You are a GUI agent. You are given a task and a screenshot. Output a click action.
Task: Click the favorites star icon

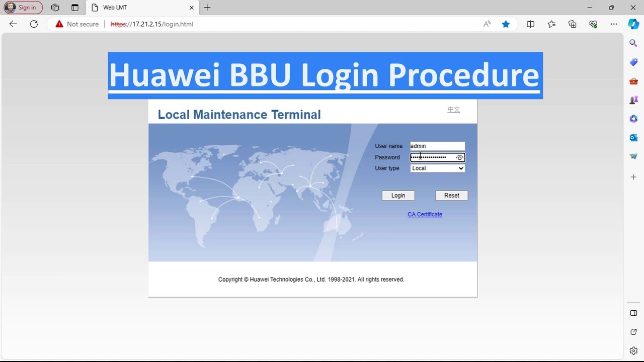506,24
